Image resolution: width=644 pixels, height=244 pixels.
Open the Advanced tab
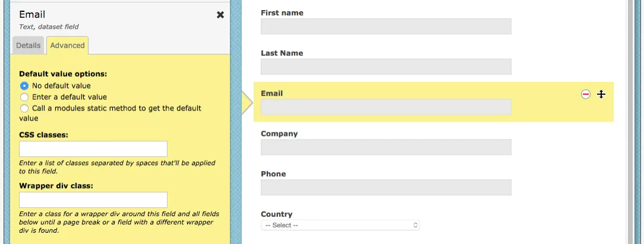(x=67, y=46)
